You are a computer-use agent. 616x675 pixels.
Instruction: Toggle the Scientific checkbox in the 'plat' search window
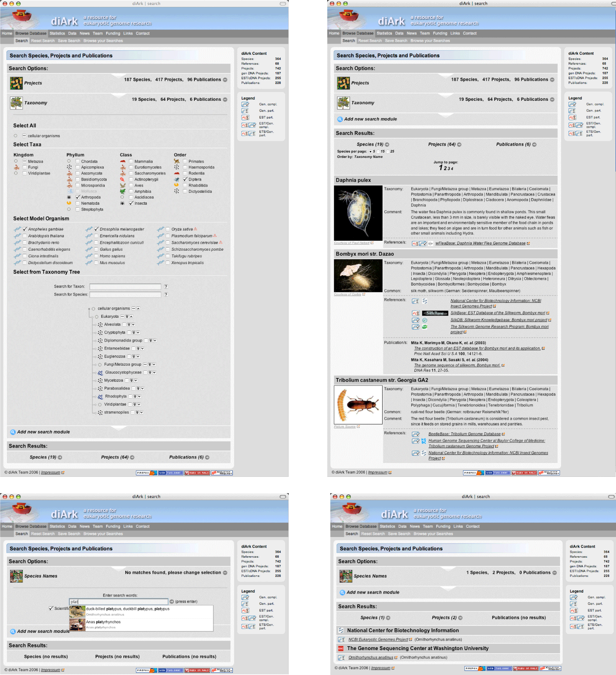pyautogui.click(x=51, y=608)
